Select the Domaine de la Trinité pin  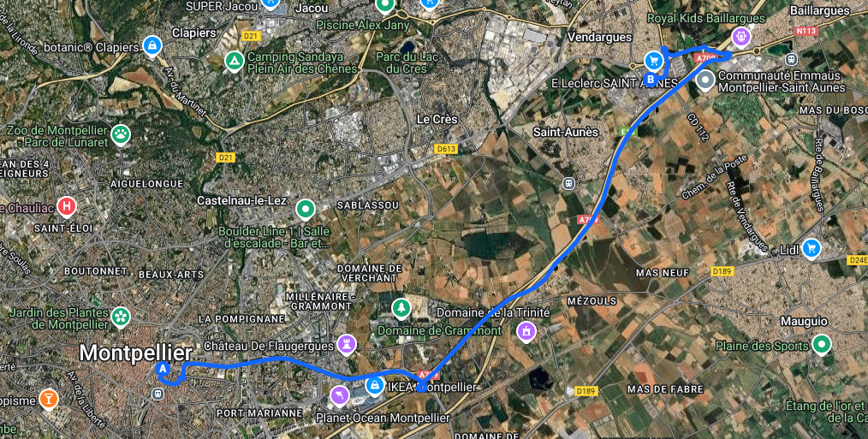pyautogui.click(x=526, y=331)
